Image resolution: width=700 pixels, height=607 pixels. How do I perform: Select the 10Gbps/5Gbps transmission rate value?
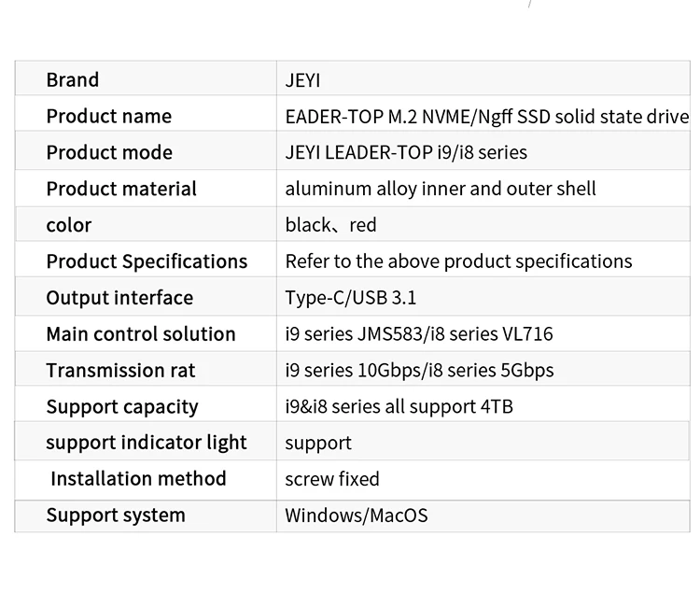[x=419, y=371]
